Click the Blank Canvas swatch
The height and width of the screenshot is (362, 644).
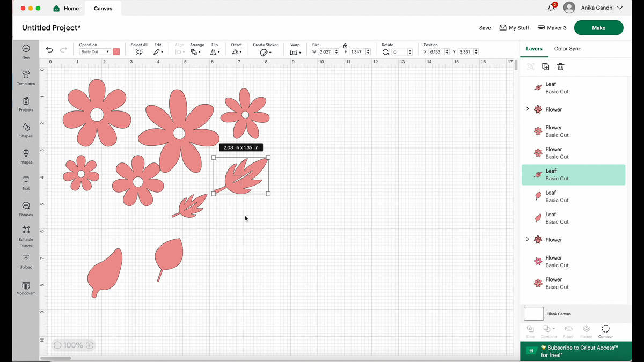[534, 314]
